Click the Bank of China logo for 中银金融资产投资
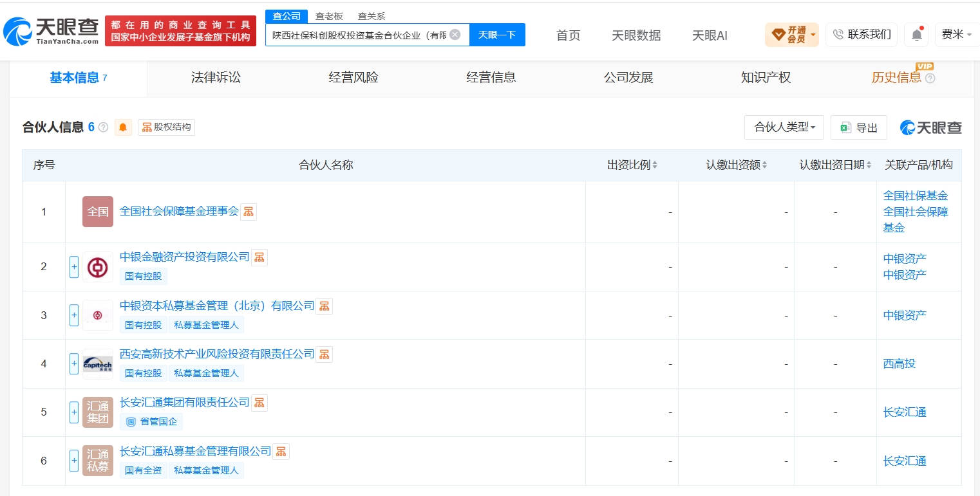The height and width of the screenshot is (496, 980). point(98,267)
